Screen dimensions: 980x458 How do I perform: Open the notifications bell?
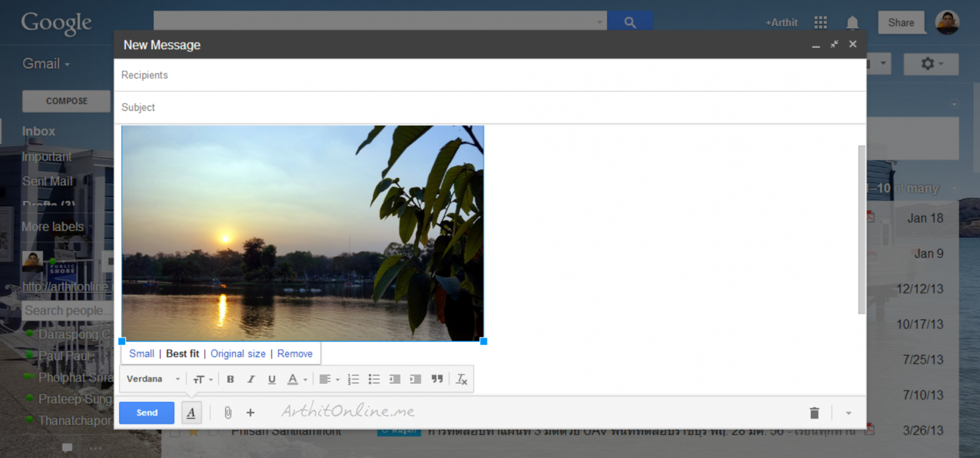pyautogui.click(x=852, y=23)
